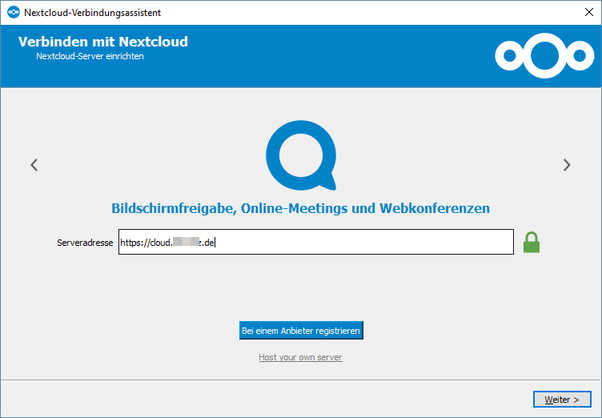Click the green padlock security icon
Image resolution: width=602 pixels, height=418 pixels.
click(x=532, y=242)
